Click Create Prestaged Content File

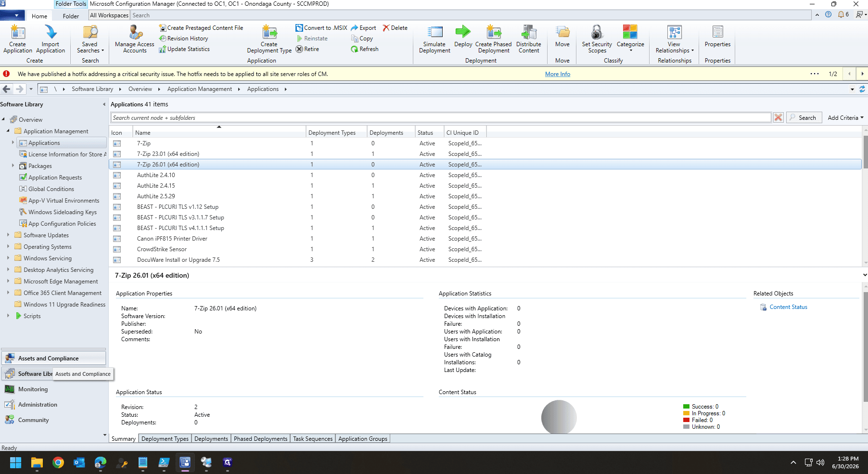coord(201,28)
